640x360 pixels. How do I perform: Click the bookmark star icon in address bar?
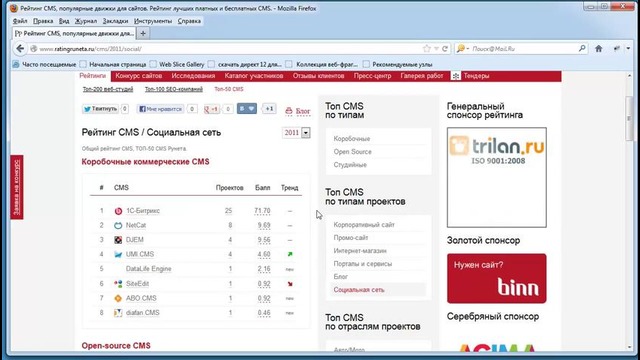click(427, 49)
